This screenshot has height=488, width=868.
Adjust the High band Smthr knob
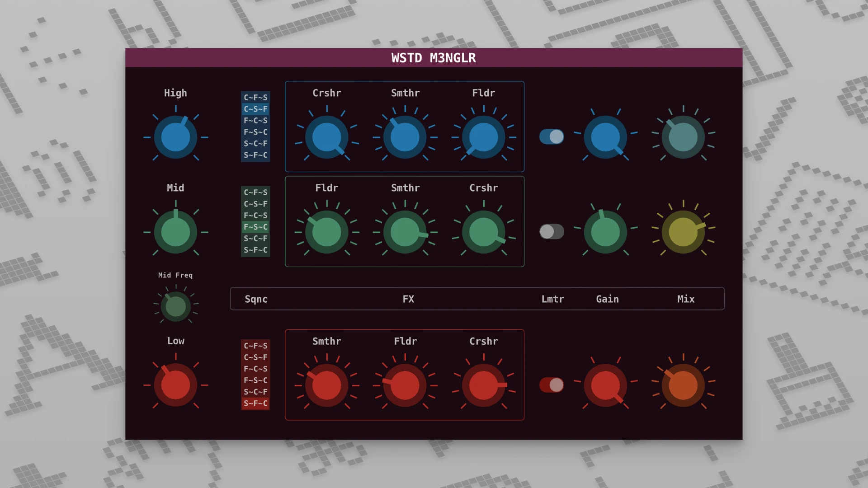(x=405, y=136)
